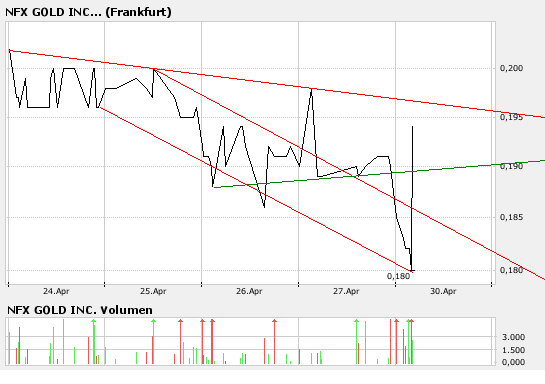The width and height of the screenshot is (545, 384).
Task: Select the 24.Apr date label
Action: [56, 291]
